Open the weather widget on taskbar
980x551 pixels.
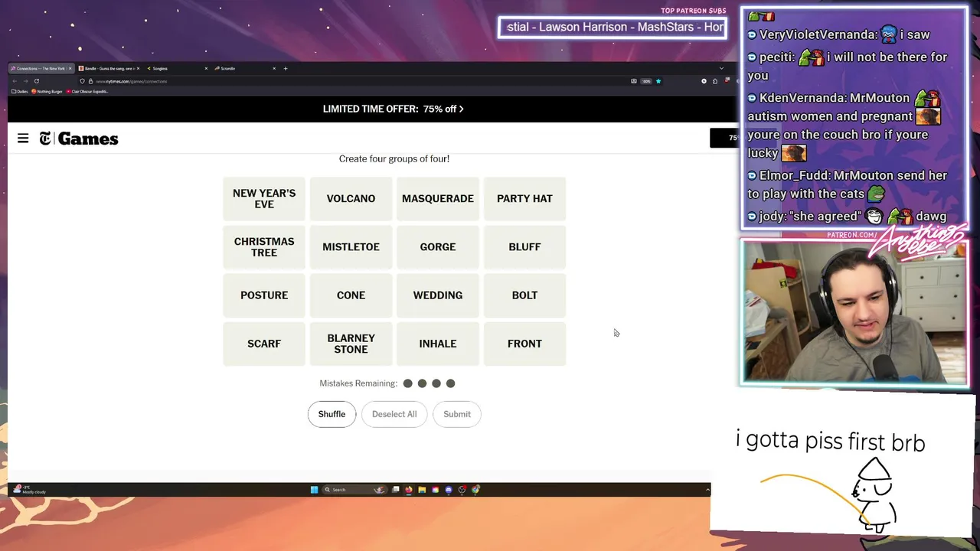30,490
